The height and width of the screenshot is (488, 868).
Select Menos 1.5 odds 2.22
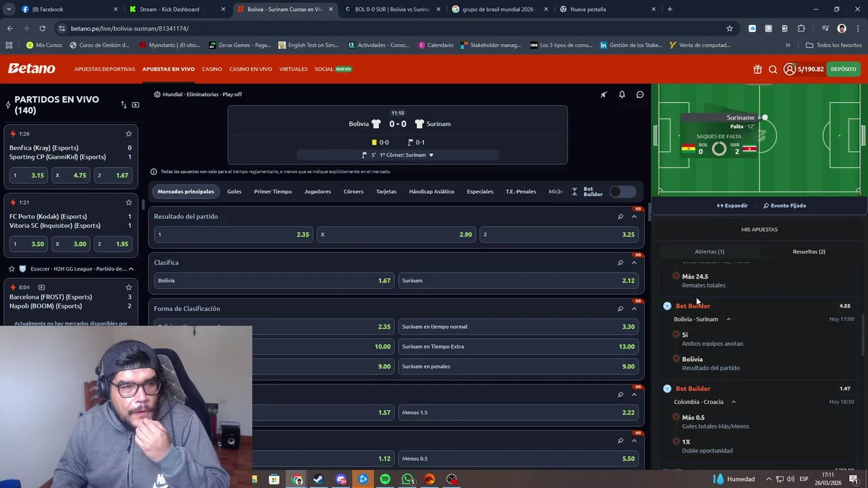[x=518, y=413]
